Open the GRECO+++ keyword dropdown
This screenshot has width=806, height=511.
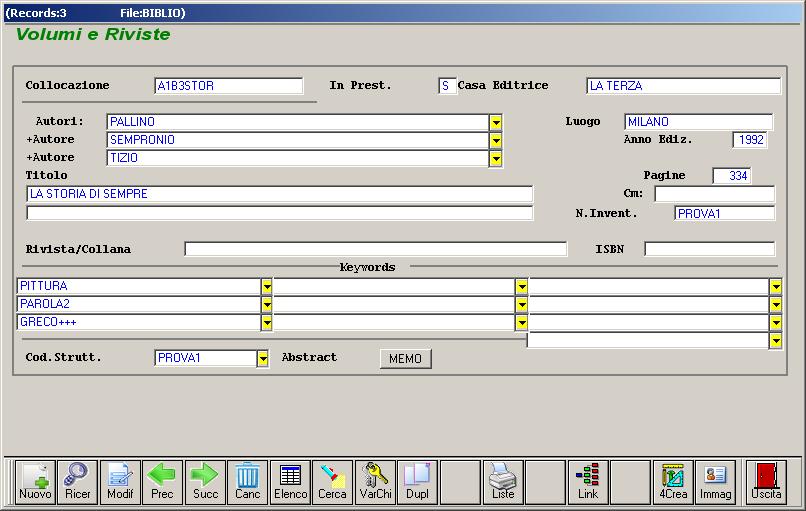click(266, 322)
